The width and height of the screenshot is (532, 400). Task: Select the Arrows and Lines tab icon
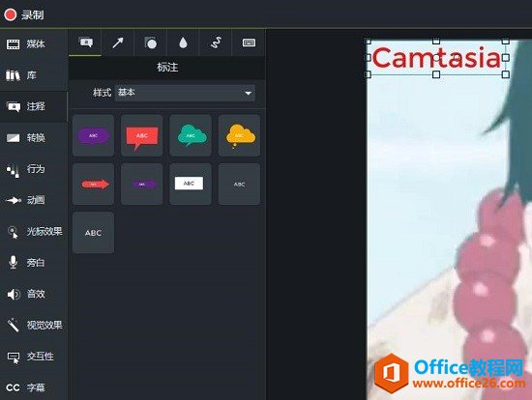click(x=118, y=43)
